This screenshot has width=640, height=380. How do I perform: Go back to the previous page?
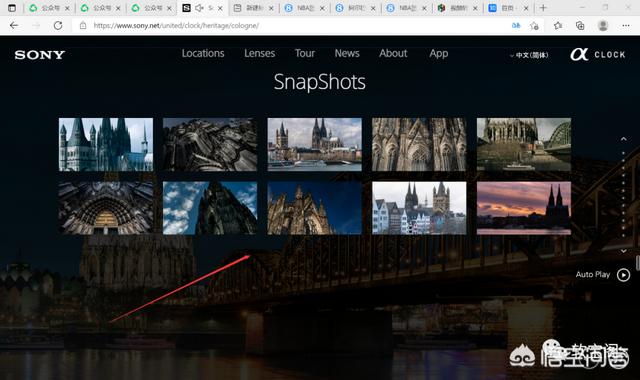coord(14,25)
